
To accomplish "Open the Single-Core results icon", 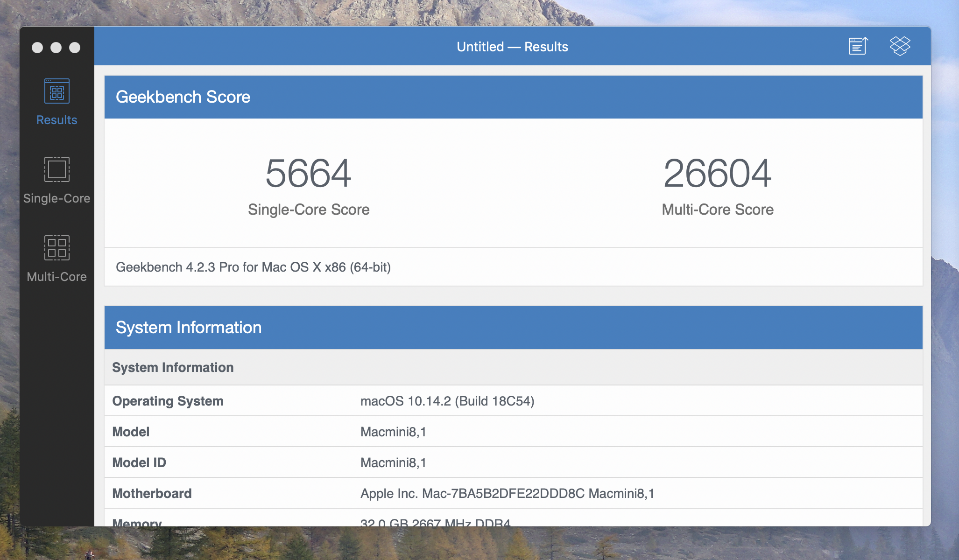I will 57,169.
